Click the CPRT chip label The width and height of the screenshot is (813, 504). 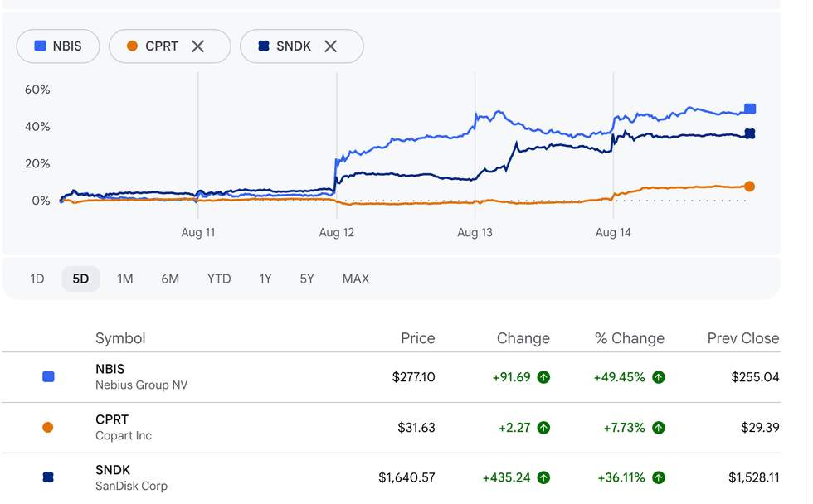tap(161, 46)
